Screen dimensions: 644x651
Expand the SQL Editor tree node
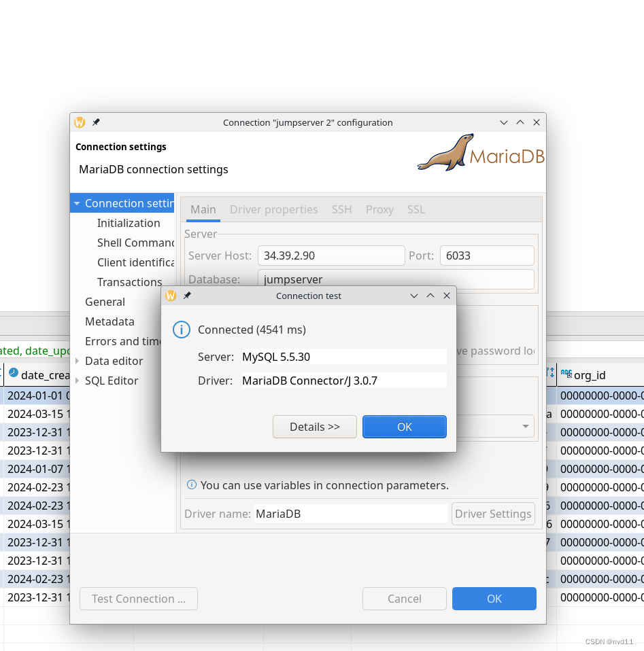[x=78, y=381]
